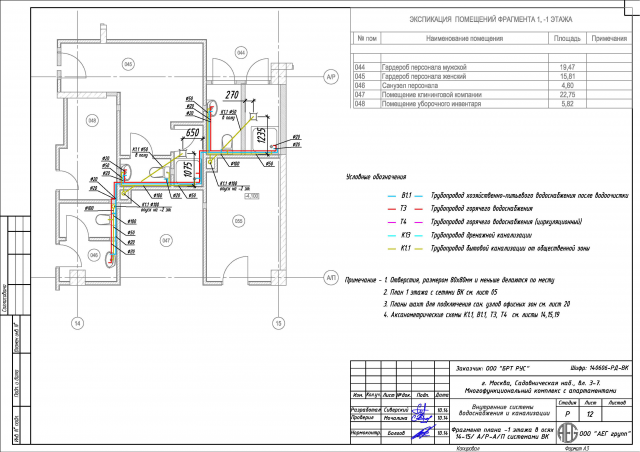Click the title 'ЭКСПЛИКАЦИЯ ПОМЕЩЕНИЙ ФРАГМЕНТА 1, -1 ЭТАЖА'
Viewport: 640px width, 452px height.
(491, 19)
